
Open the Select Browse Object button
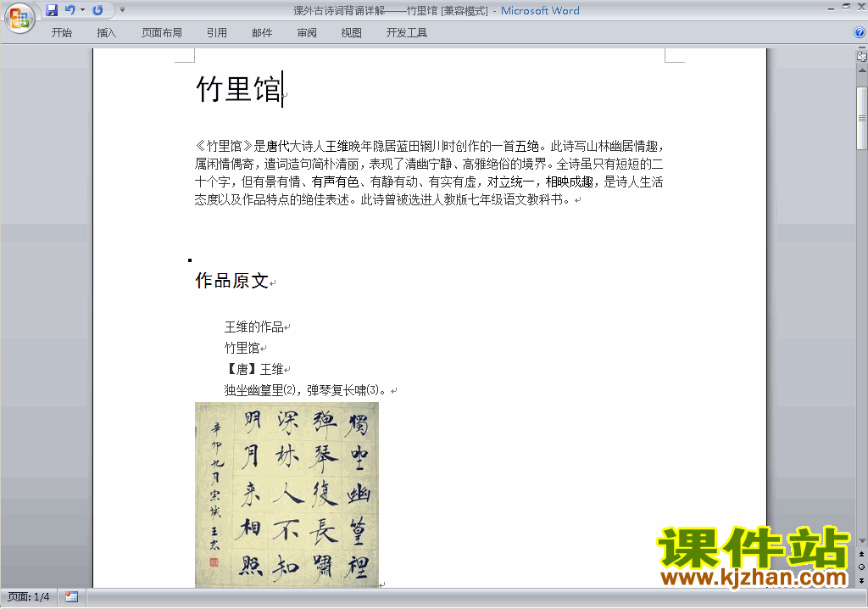coord(862,567)
